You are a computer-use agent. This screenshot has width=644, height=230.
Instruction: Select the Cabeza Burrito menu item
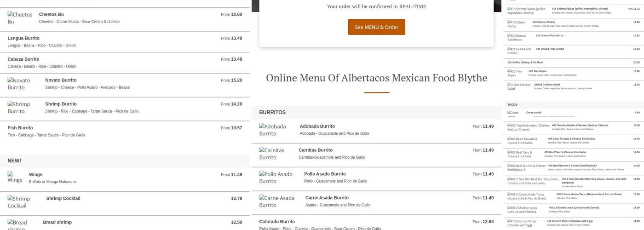click(x=125, y=63)
